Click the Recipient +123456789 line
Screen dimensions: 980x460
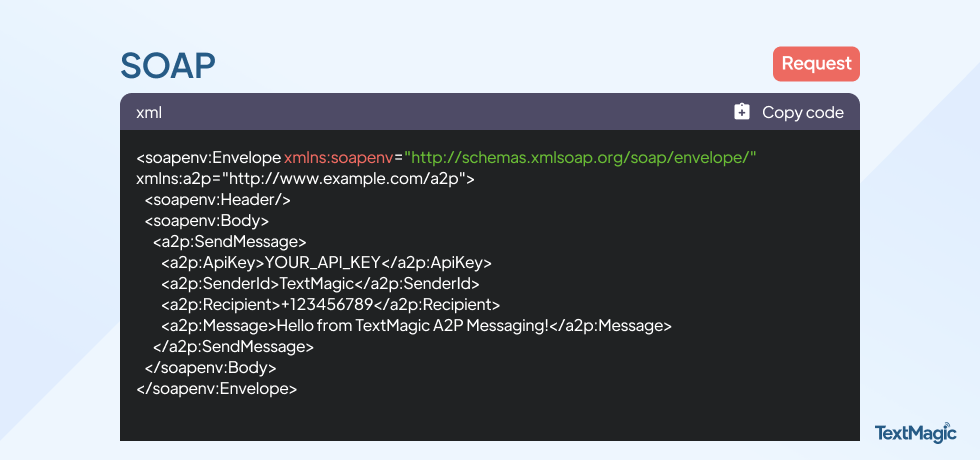pyautogui.click(x=331, y=305)
